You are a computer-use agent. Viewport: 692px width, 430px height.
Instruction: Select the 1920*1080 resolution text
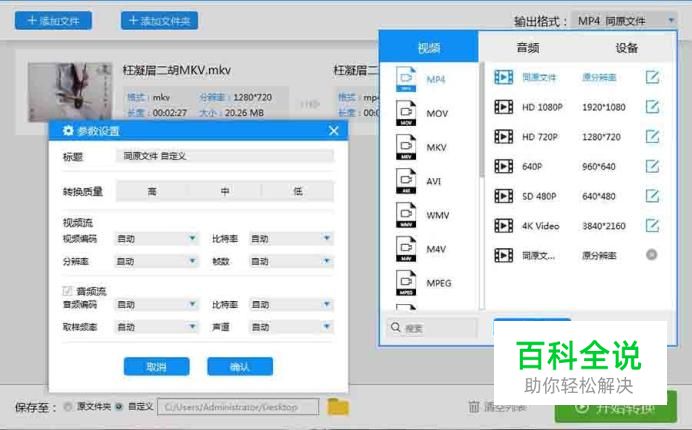pos(604,107)
